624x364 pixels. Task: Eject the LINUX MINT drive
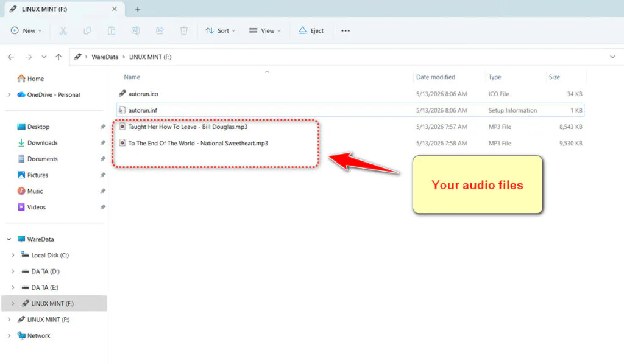point(311,30)
